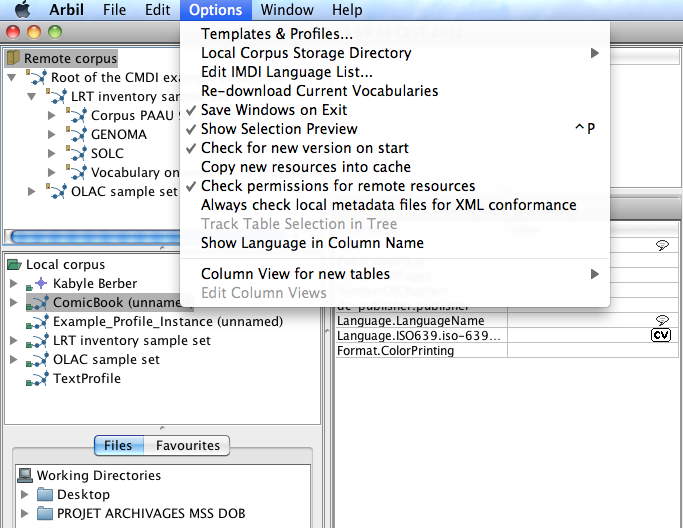
Task: Open the Window menu
Action: [287, 10]
